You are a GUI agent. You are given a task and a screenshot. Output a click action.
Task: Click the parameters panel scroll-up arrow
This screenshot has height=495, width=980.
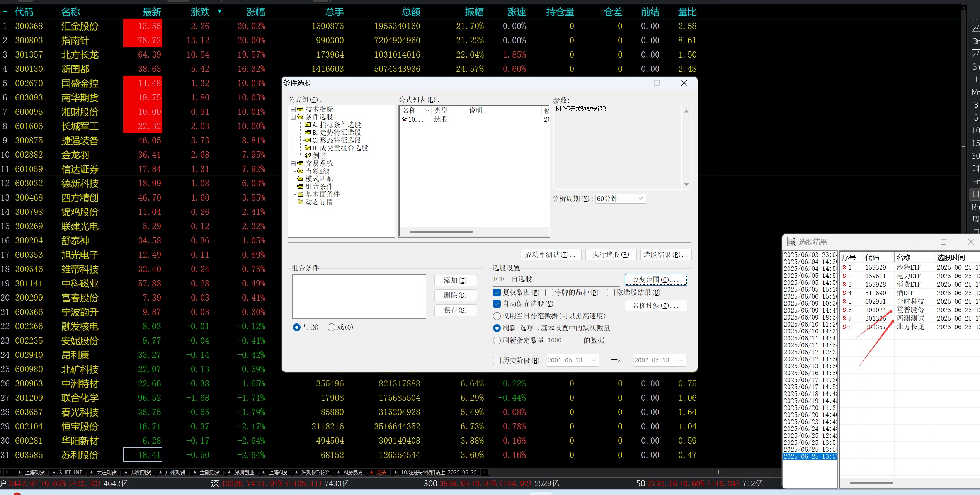pos(686,111)
